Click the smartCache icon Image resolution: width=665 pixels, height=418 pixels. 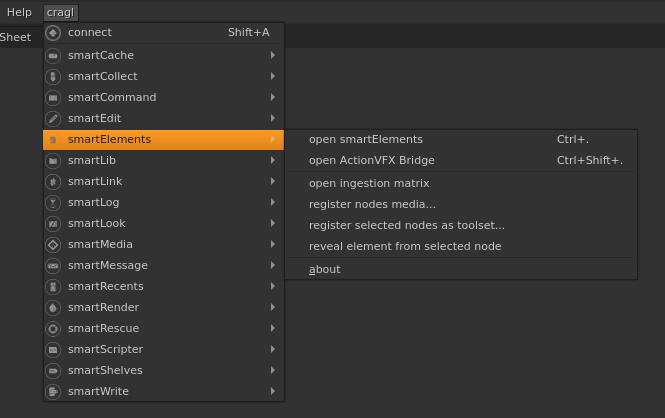coord(53,56)
